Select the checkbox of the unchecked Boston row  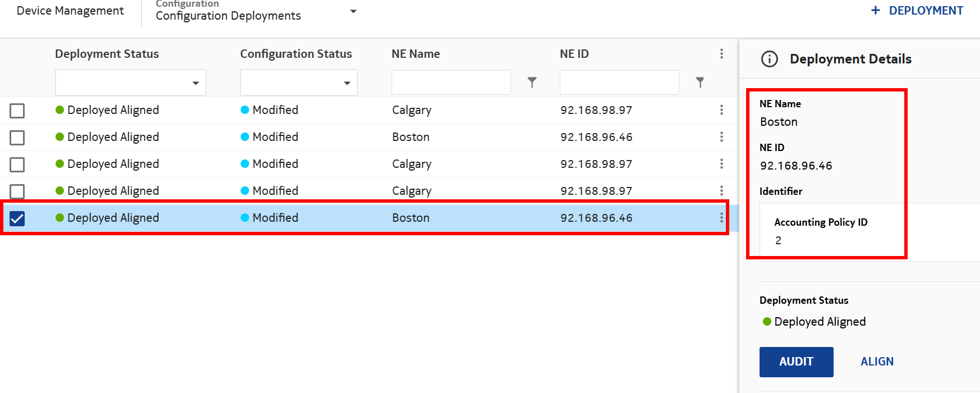(x=17, y=138)
